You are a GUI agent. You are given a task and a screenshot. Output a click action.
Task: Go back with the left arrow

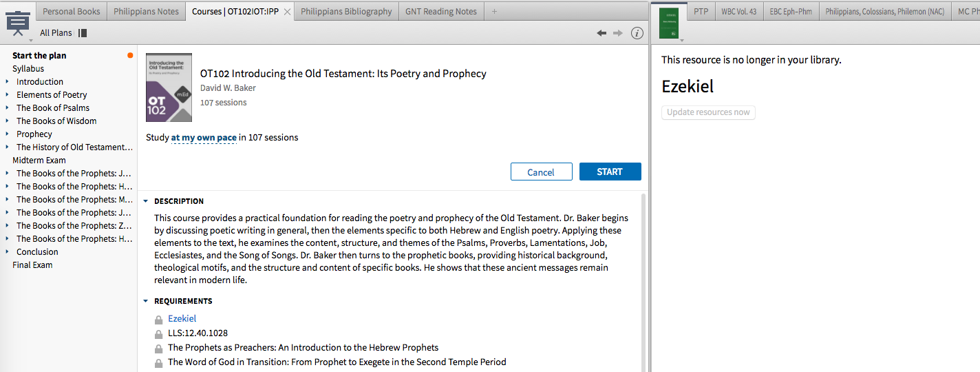coord(601,33)
